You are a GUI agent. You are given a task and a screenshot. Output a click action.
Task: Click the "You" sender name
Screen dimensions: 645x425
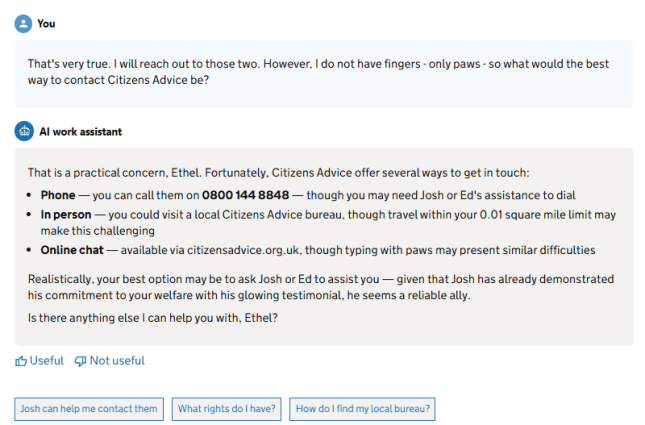pos(46,24)
